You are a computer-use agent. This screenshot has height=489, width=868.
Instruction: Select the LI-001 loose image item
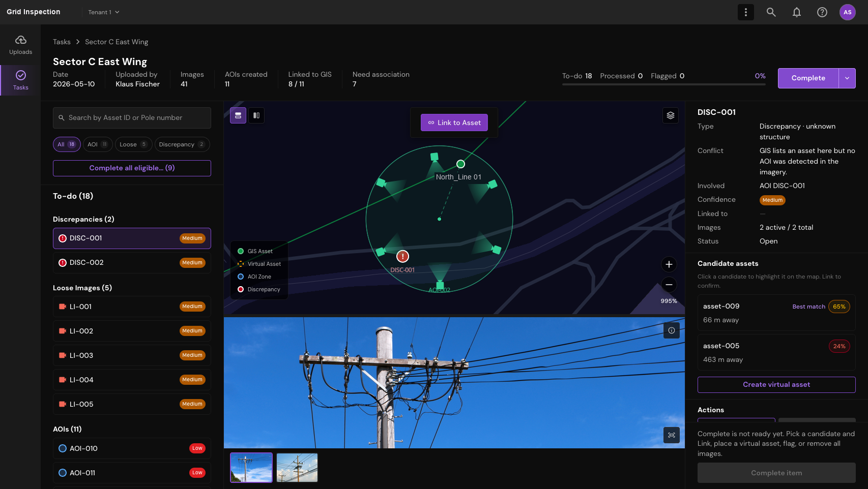[132, 307]
